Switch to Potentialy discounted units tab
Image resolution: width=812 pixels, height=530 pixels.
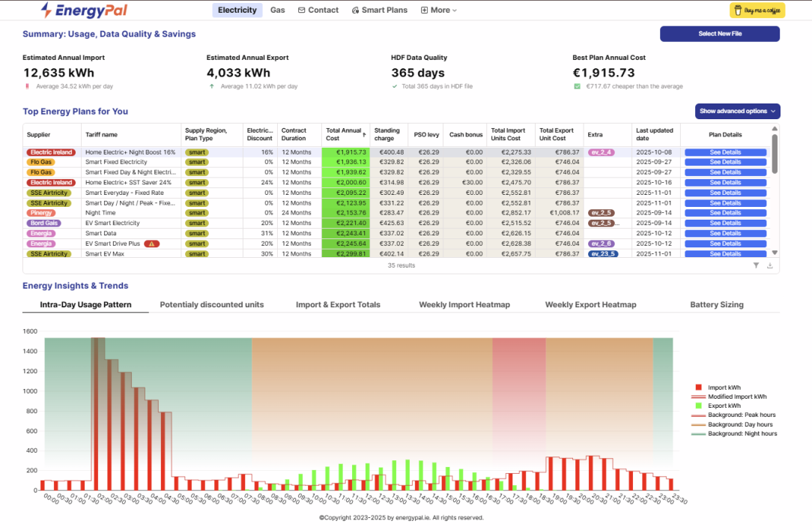tap(212, 304)
